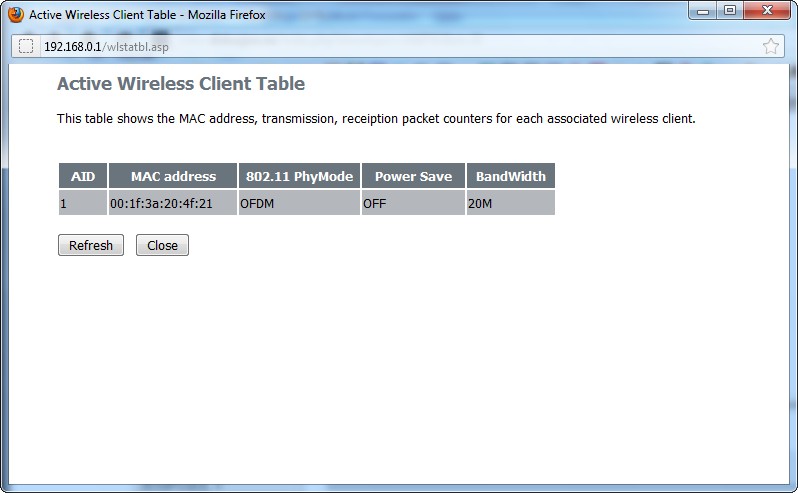Click the address bar URL 192.168.0.1/wlstatbl.asp

(x=106, y=47)
